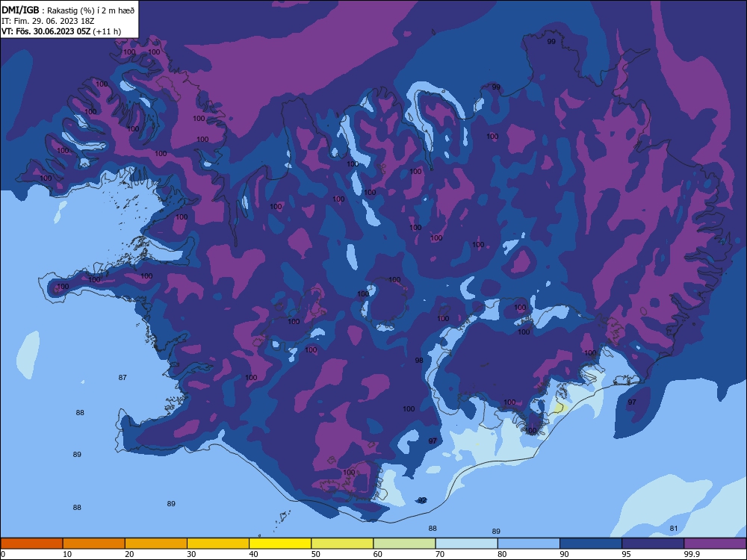Click the pale blue 70–80 legend swatch
The height and width of the screenshot is (560, 747).
466,544
